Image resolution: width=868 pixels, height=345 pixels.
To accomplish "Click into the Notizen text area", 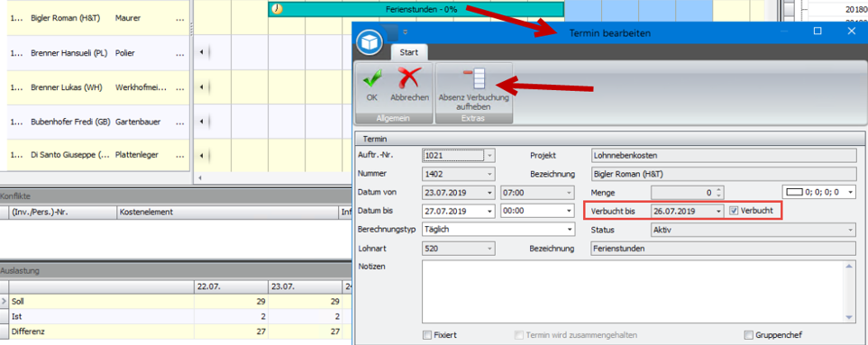I will click(634, 291).
